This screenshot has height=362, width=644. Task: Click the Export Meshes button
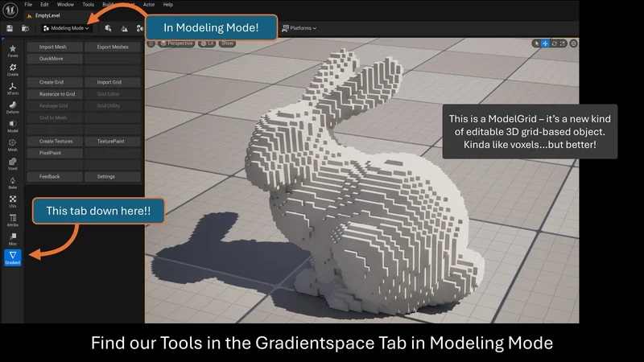tap(113, 47)
